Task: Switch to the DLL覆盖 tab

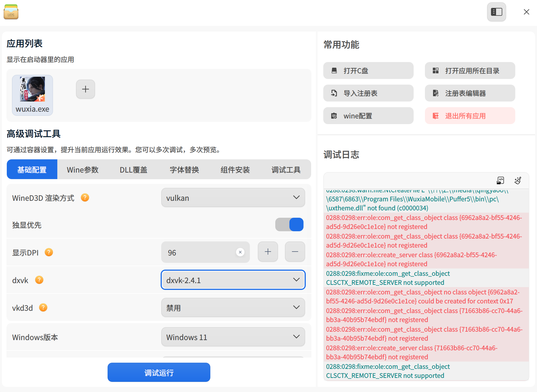Action: tap(134, 169)
